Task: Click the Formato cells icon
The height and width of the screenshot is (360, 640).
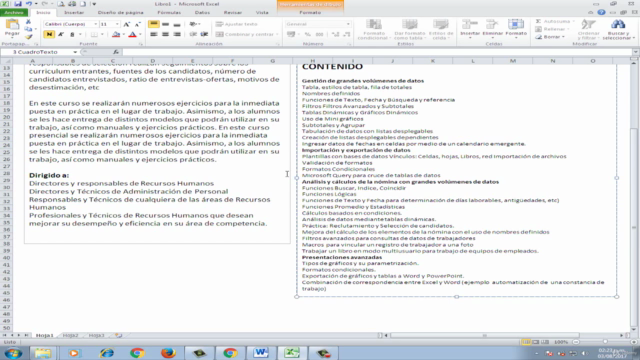Action: coord(516,24)
